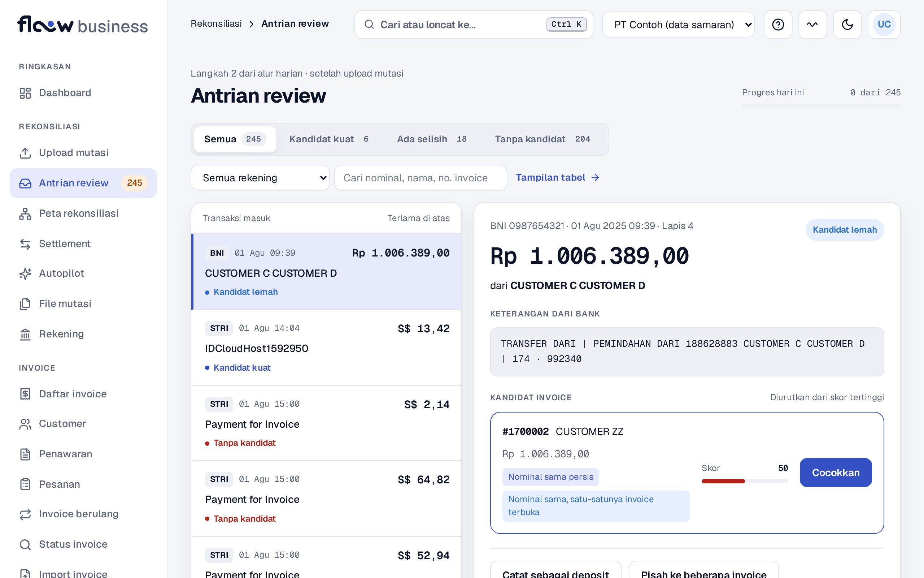The height and width of the screenshot is (578, 924).
Task: Switch to the Kandidat kuat tab
Action: tap(329, 139)
